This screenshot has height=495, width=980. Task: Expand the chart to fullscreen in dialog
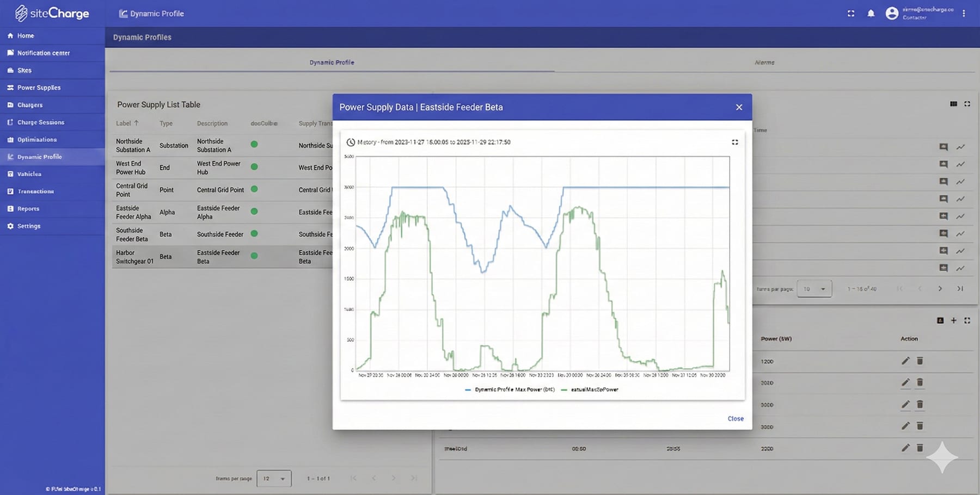(x=734, y=142)
